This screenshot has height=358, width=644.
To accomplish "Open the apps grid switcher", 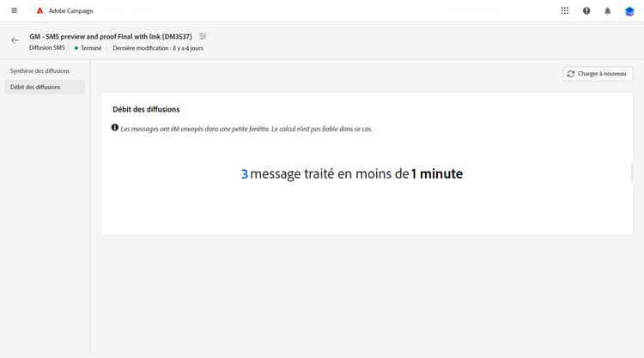I will (x=565, y=10).
